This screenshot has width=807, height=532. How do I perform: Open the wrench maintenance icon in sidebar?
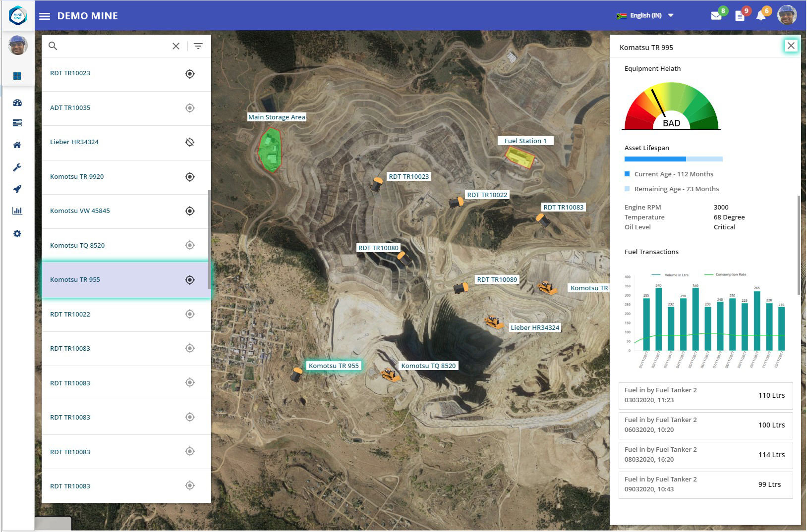[x=17, y=167]
